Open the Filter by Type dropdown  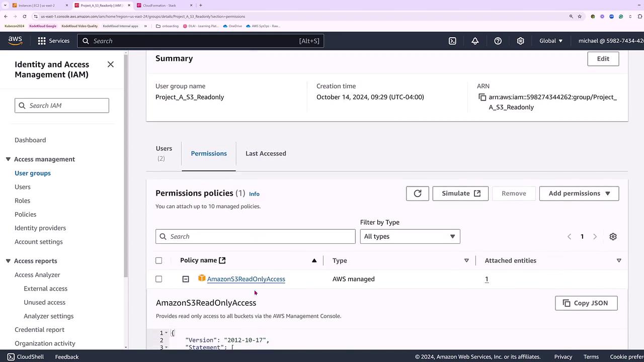point(410,236)
